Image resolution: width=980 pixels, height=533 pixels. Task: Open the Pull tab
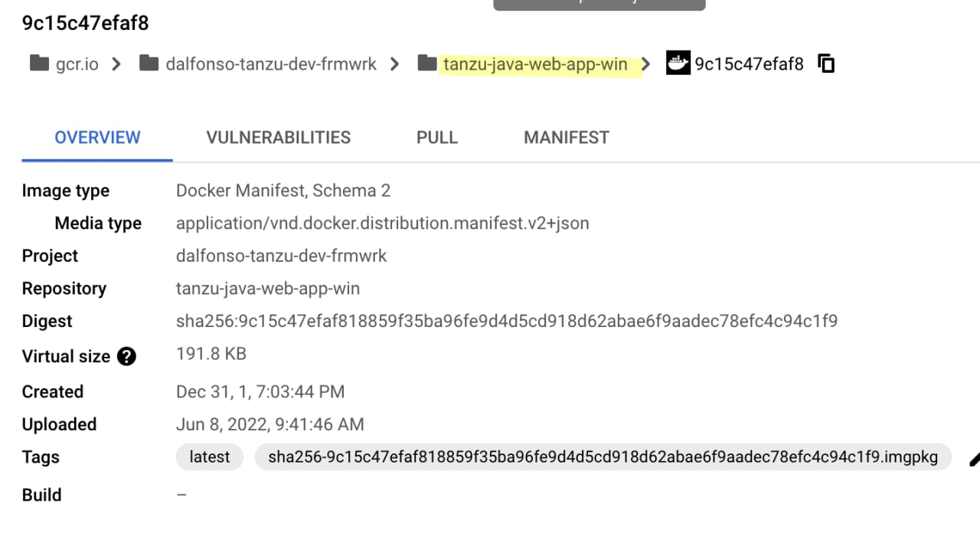tap(437, 138)
